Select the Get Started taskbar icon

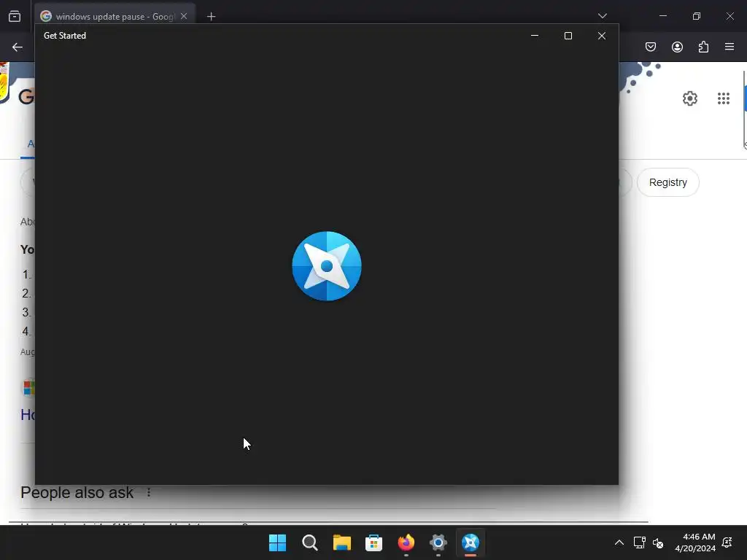[471, 542]
